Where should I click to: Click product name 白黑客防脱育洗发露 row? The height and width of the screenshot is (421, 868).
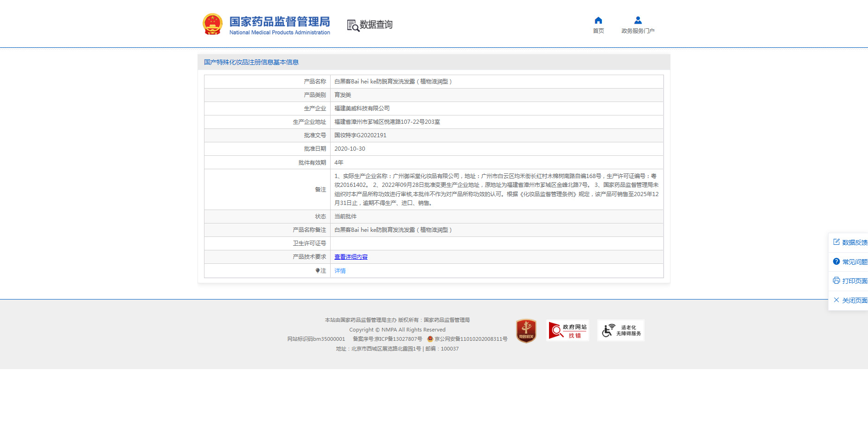coord(394,81)
